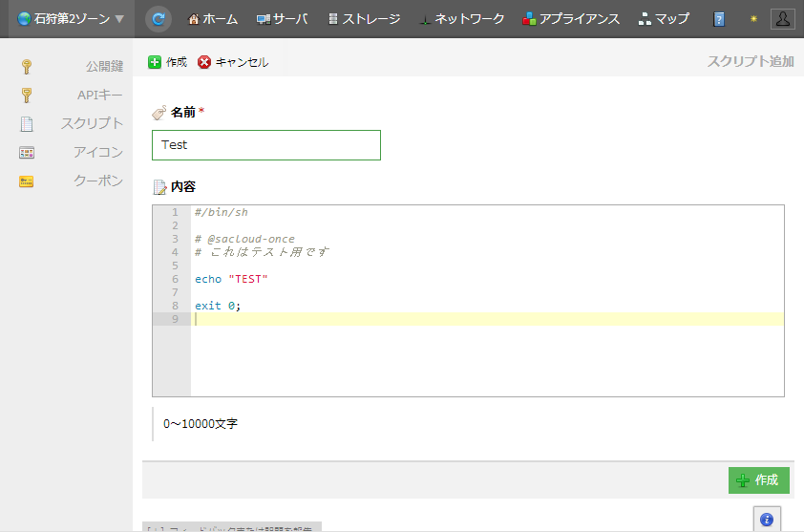Click the refresh icon in the top bar

[x=159, y=18]
